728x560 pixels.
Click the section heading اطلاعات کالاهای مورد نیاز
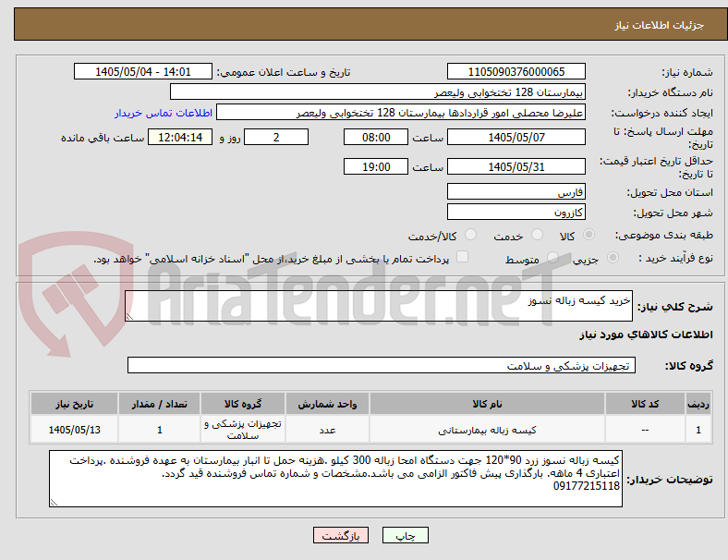[x=646, y=335]
